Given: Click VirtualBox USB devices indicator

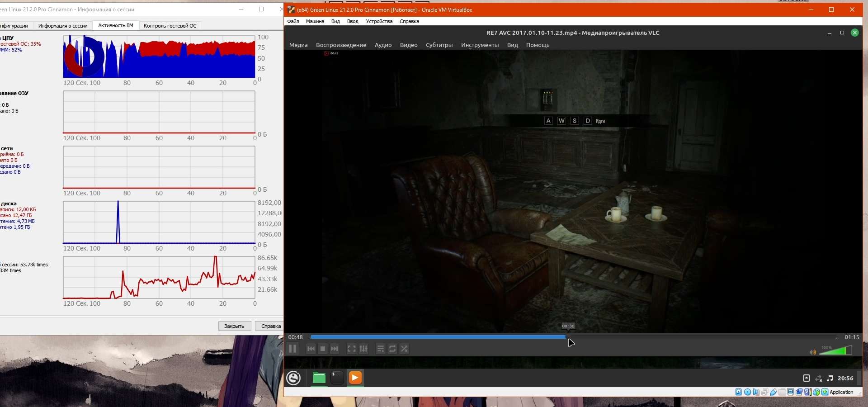Looking at the screenshot, I should point(774,392).
